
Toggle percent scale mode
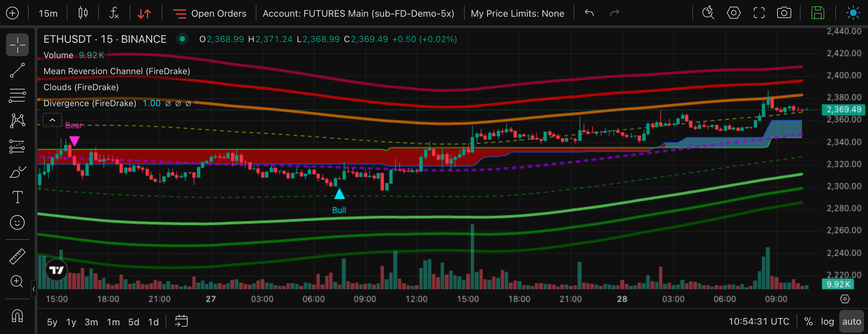click(x=808, y=322)
